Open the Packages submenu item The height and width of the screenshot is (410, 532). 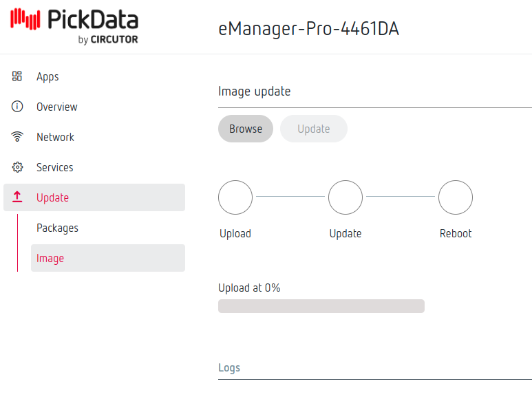coord(57,228)
